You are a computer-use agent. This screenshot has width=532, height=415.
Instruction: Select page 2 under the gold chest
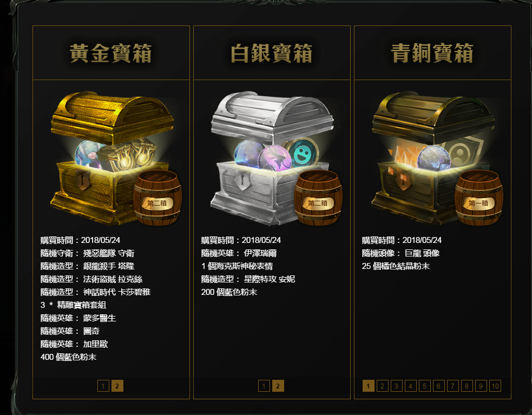point(117,386)
